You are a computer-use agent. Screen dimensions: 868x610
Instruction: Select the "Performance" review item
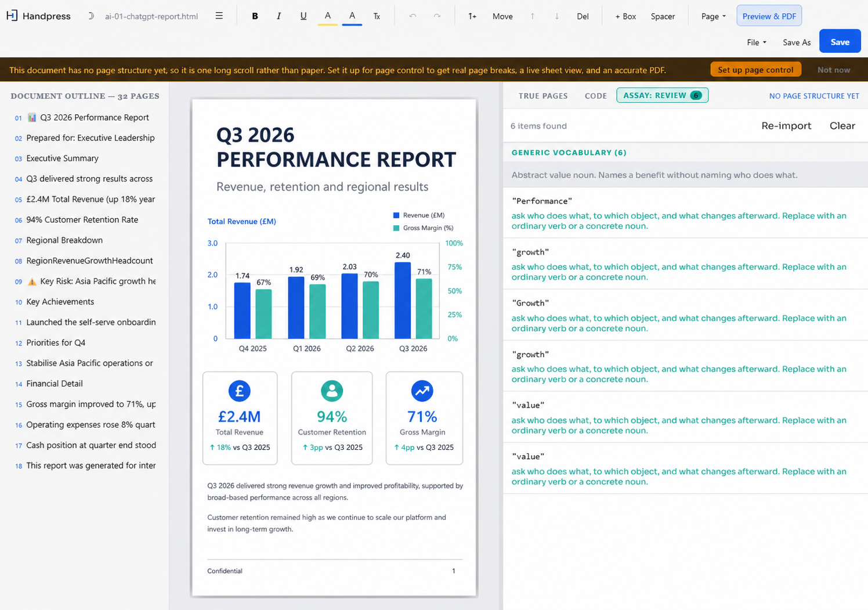pyautogui.click(x=685, y=212)
